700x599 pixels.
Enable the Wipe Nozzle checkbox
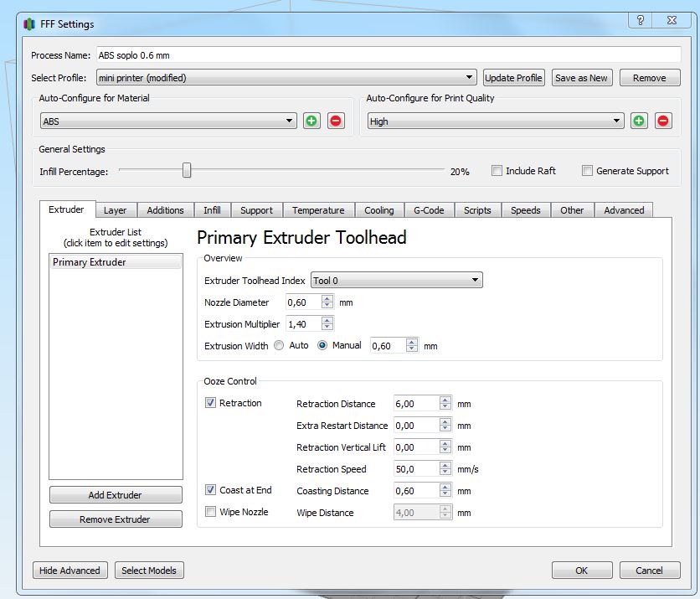click(x=210, y=512)
